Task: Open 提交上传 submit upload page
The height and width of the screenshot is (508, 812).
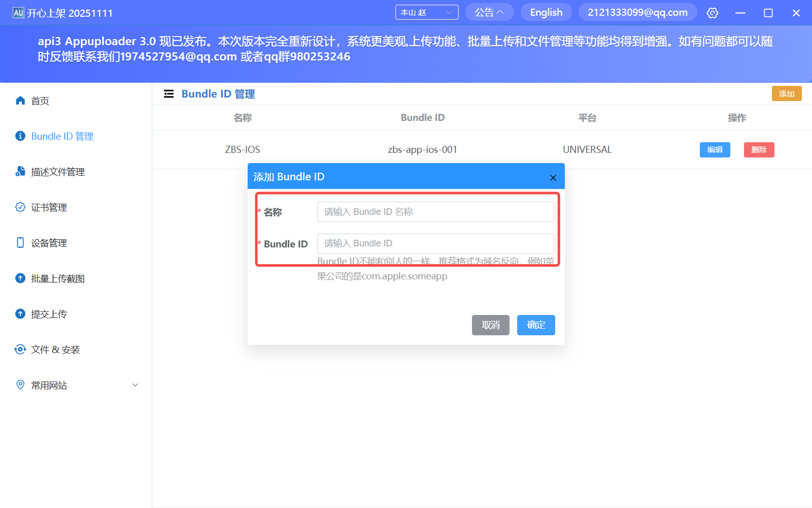Action: pyautogui.click(x=48, y=313)
